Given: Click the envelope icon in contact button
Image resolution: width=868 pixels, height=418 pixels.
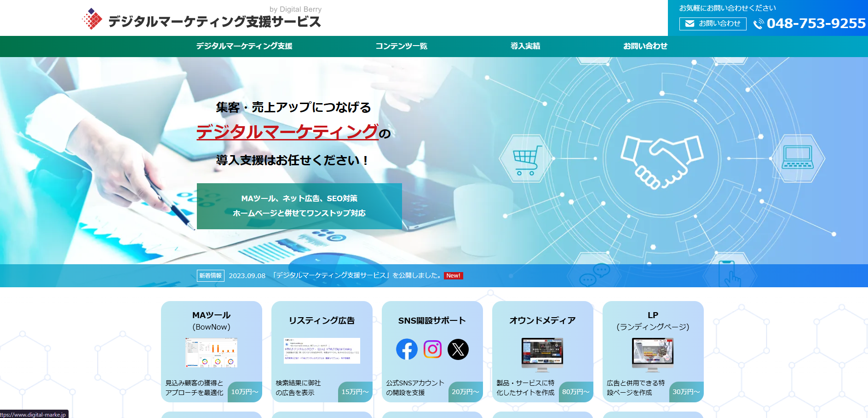Looking at the screenshot, I should click(690, 23).
